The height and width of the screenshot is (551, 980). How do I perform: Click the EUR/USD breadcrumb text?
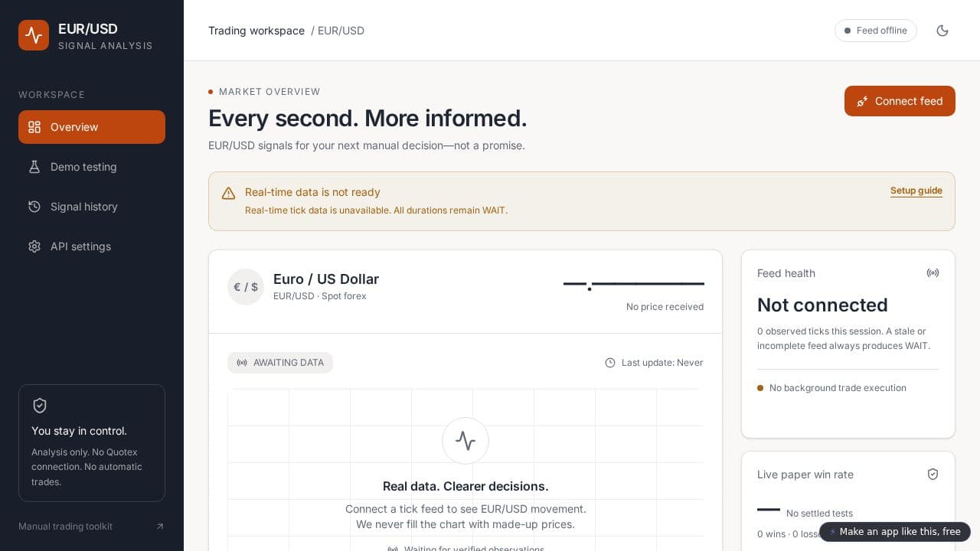[341, 31]
